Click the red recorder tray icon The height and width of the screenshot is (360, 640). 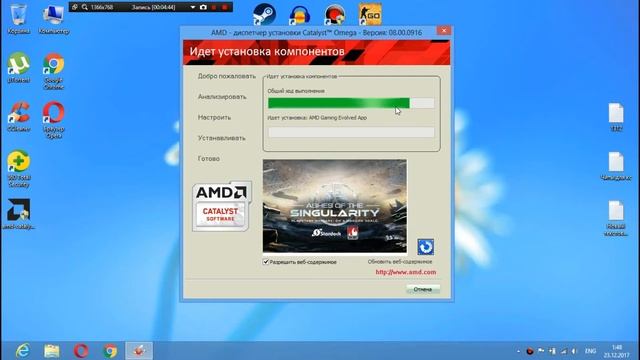530,351
